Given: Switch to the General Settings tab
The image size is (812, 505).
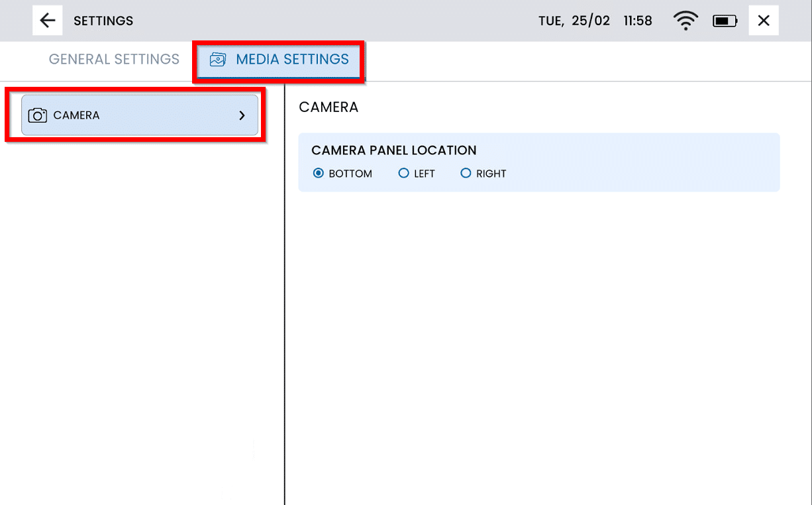Looking at the screenshot, I should pyautogui.click(x=114, y=59).
